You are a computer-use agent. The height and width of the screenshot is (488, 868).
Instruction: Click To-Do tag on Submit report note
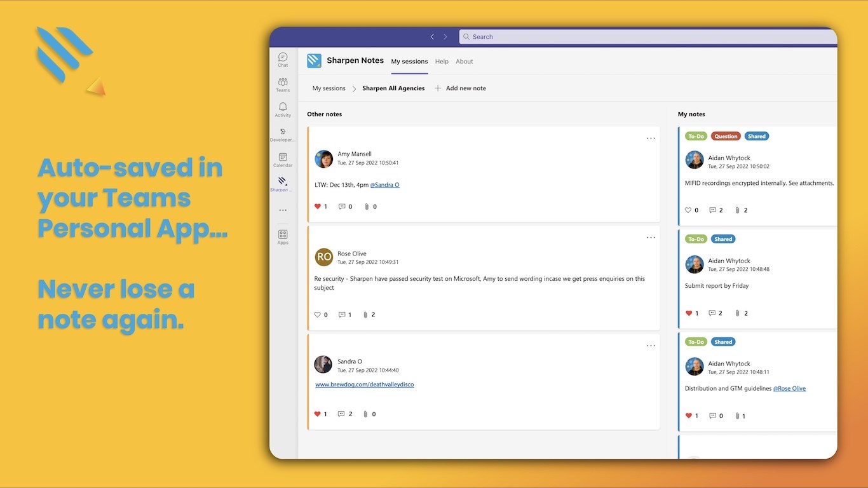tap(696, 239)
